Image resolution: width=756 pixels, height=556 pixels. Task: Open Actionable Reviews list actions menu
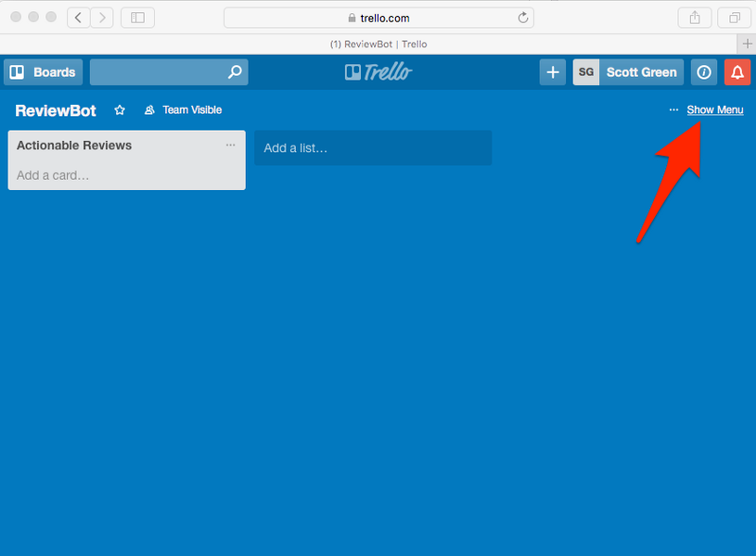pyautogui.click(x=231, y=146)
